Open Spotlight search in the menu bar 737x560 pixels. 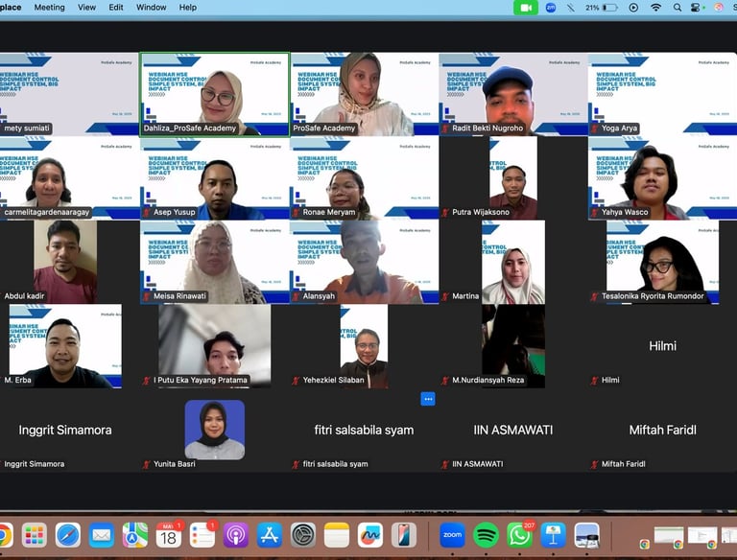pos(678,8)
